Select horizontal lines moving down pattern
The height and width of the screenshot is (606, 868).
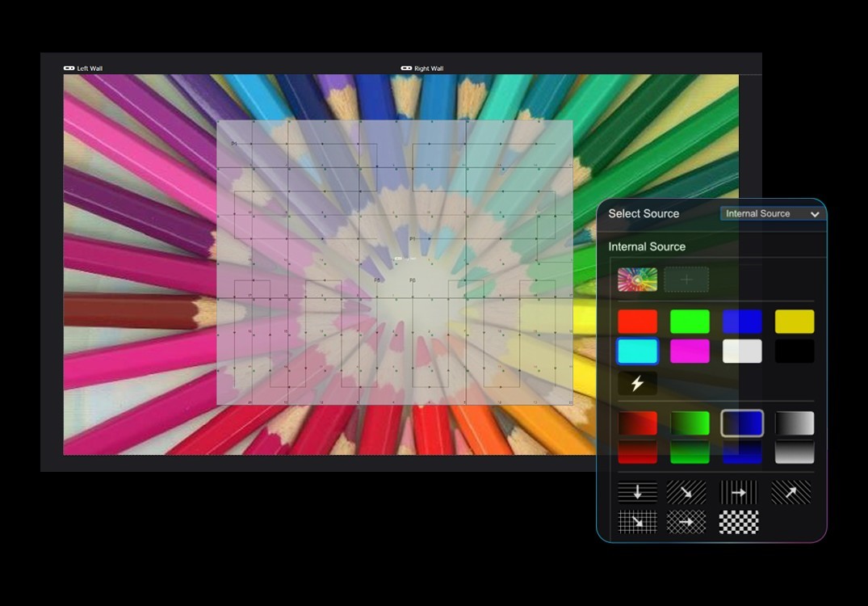click(637, 492)
